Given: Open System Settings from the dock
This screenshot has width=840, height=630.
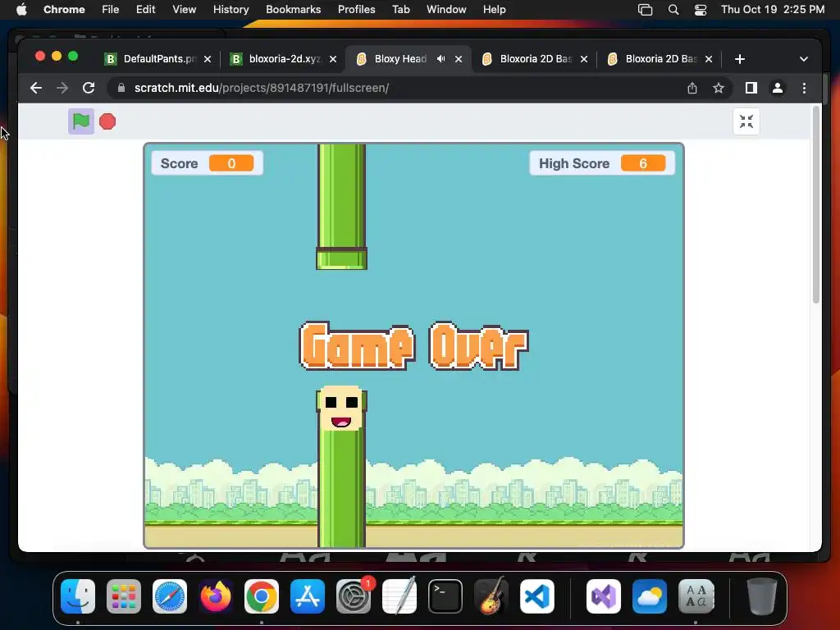Looking at the screenshot, I should (354, 596).
